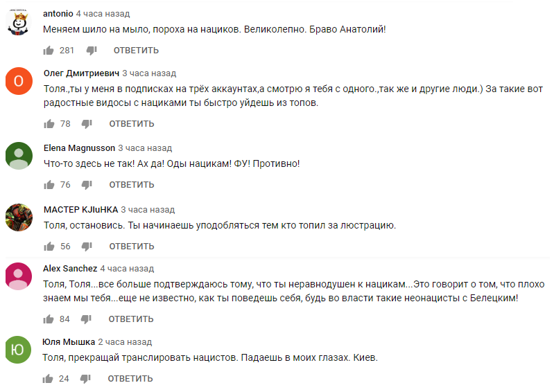554x392 pixels.
Task: Click Alex Sanchez's pink avatar
Action: pyautogui.click(x=19, y=276)
